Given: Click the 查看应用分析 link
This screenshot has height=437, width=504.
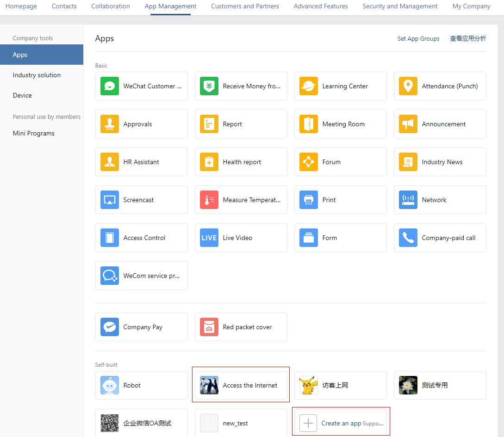Looking at the screenshot, I should (x=468, y=39).
